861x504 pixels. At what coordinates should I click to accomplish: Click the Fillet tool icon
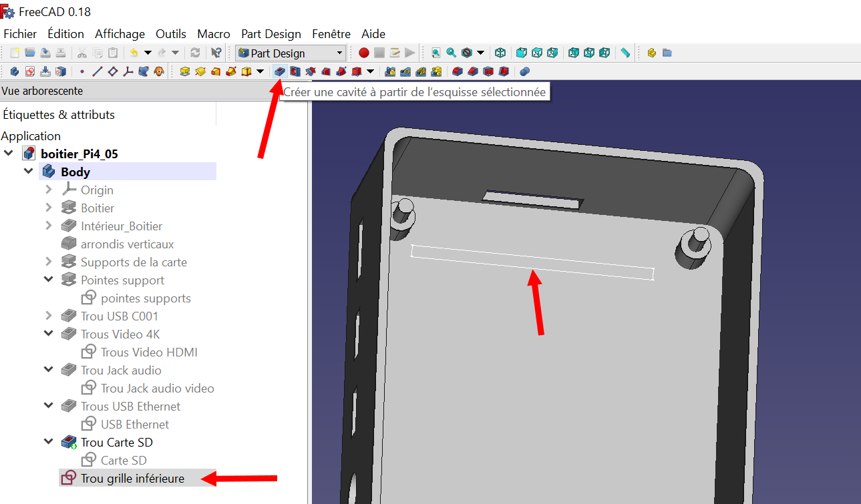458,71
